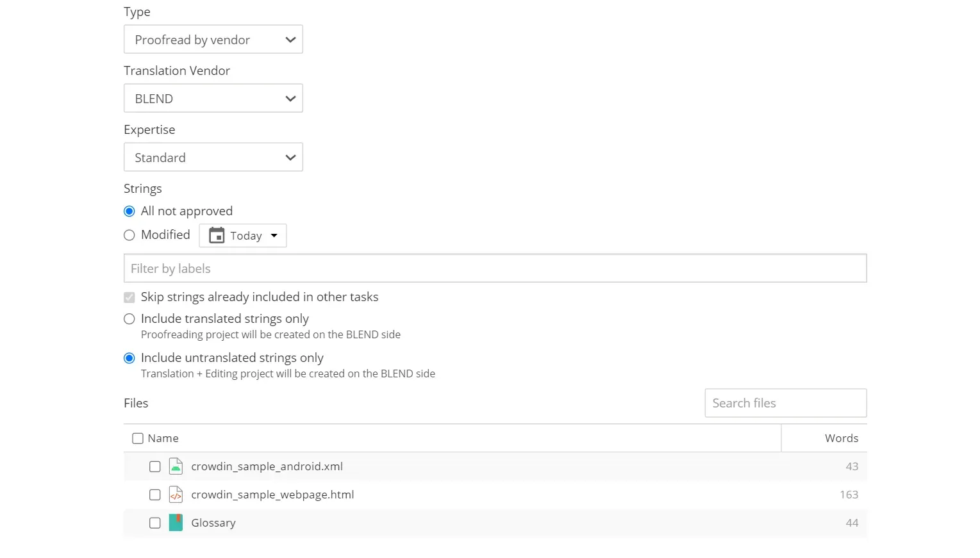Check the crowdin_sample_webpage.html checkbox
Screen dimensions: 980x558
pyautogui.click(x=154, y=495)
